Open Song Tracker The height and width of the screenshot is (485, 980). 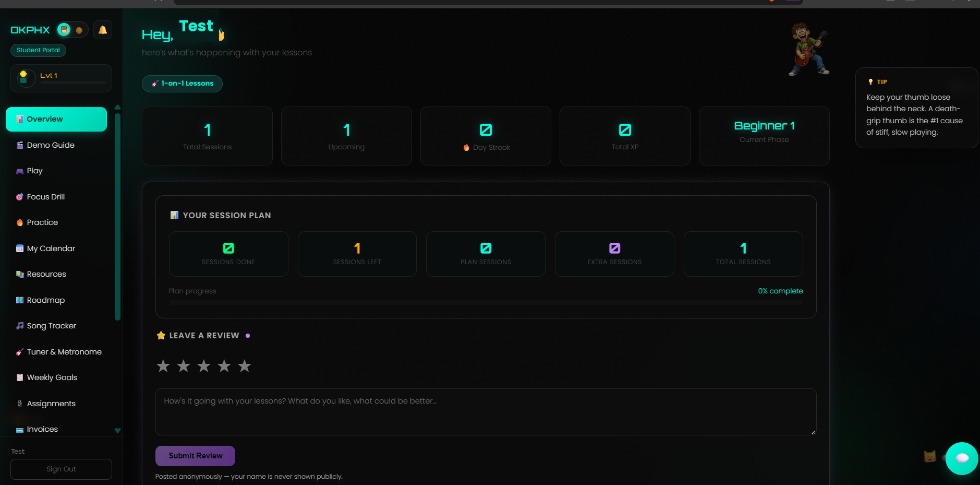coord(56,326)
